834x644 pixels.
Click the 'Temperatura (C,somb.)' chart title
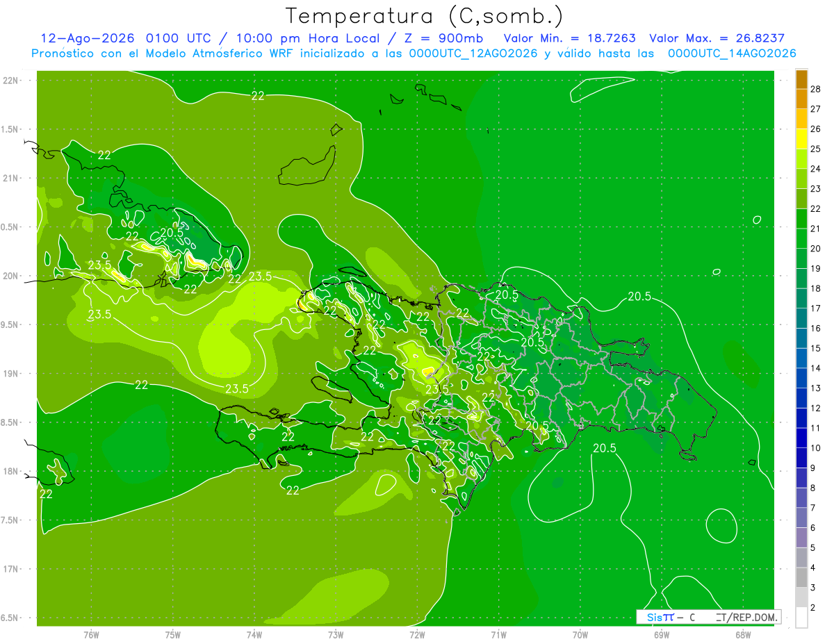tap(425, 16)
